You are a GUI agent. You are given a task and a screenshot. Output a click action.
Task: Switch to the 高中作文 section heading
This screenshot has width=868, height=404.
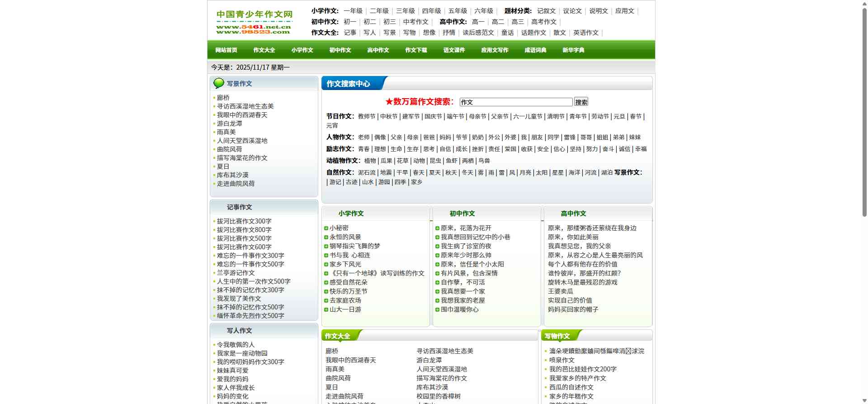point(573,214)
